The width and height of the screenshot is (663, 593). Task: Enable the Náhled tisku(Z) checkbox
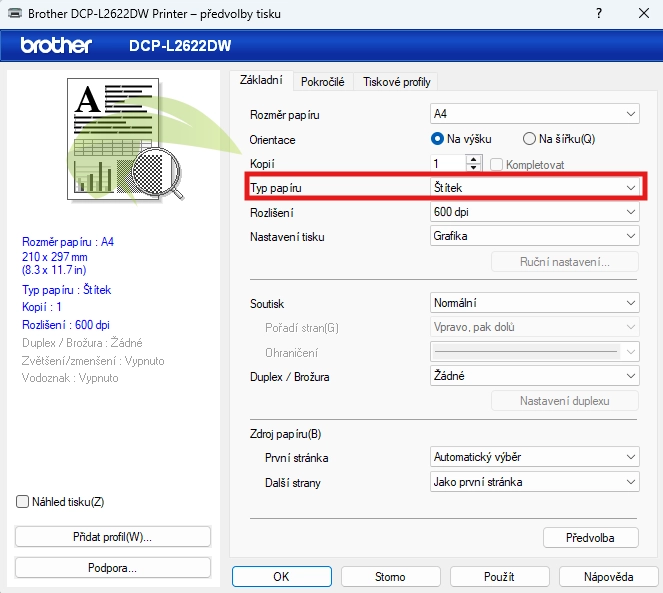coord(23,501)
